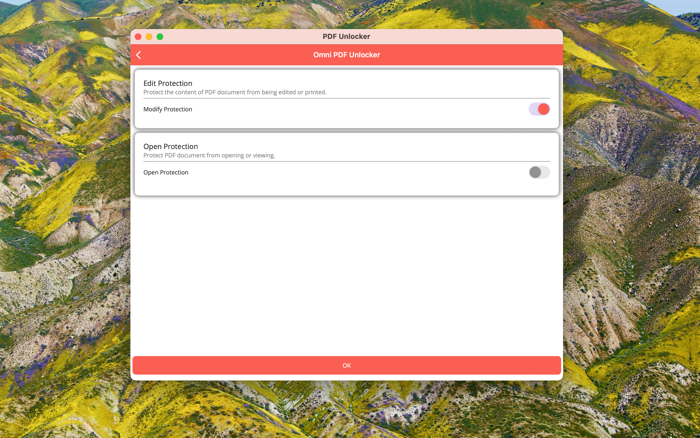This screenshot has height=438, width=700.
Task: Minimize the PDF Unlocker window
Action: pyautogui.click(x=149, y=37)
